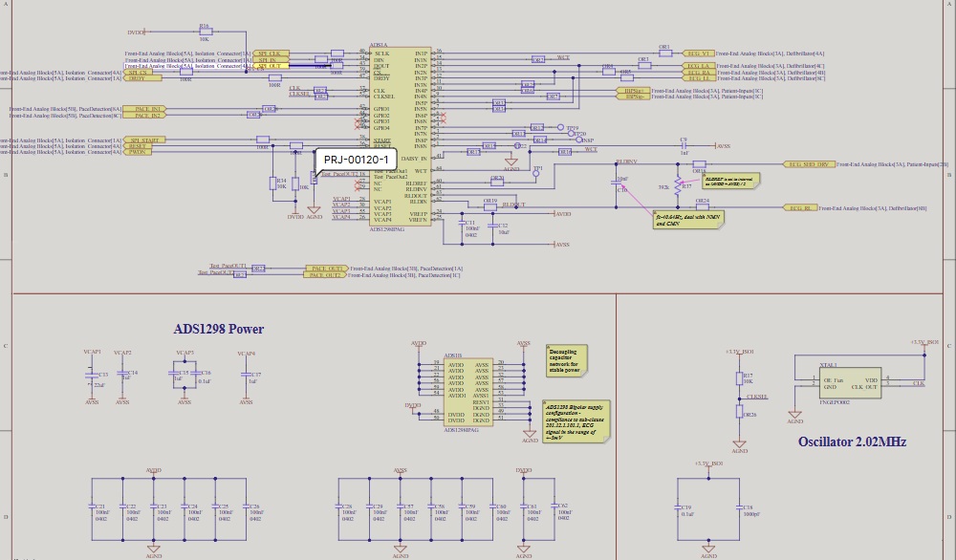Click AGND symbol below XTAL1 GND
Screen dimensions: 956x560
click(795, 417)
